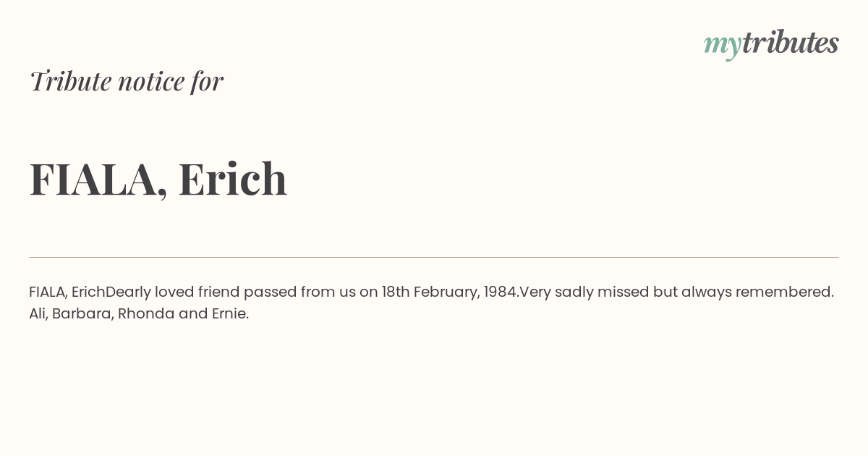Image resolution: width=868 pixels, height=456 pixels.
Task: Click 'Very sadly missed' in the notice
Action: (584, 292)
